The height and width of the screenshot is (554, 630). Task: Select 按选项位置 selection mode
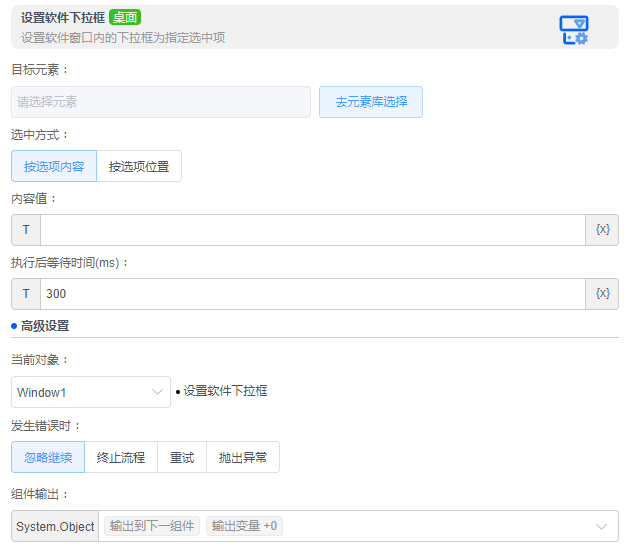coord(139,166)
